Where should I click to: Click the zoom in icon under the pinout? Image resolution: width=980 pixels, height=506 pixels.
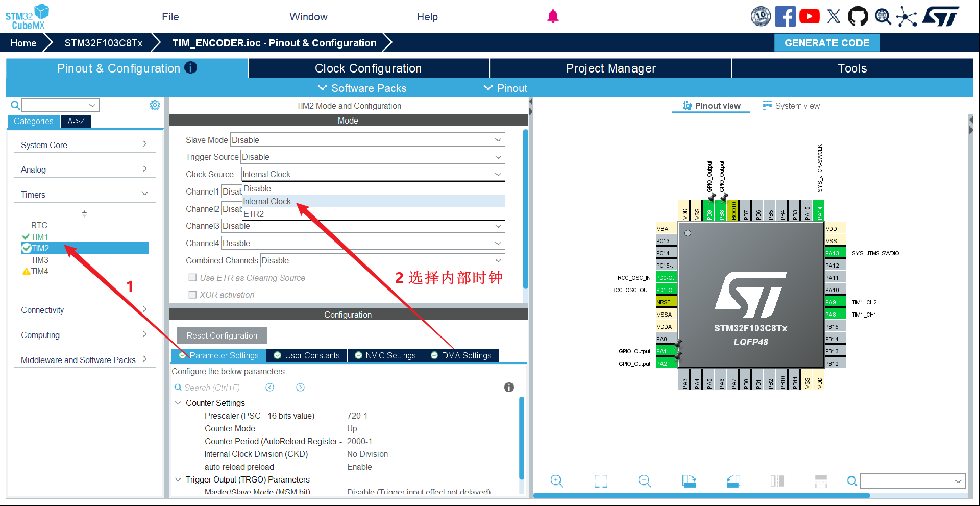pos(557,481)
